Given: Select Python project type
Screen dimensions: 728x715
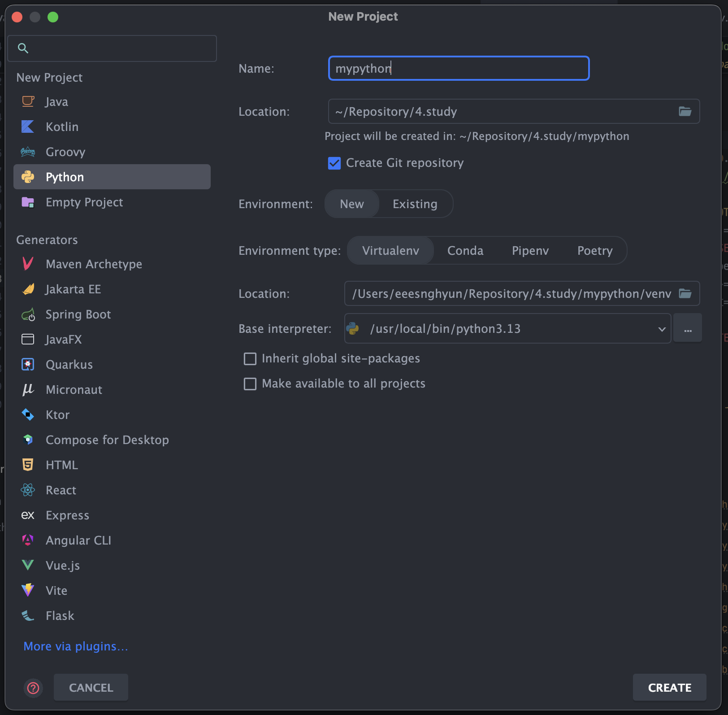Looking at the screenshot, I should coord(112,177).
